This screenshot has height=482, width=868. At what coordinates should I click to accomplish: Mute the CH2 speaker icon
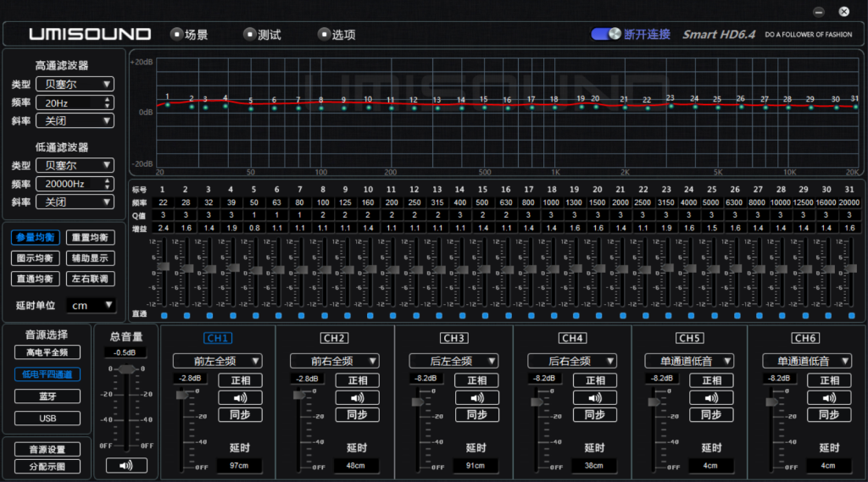pos(358,397)
